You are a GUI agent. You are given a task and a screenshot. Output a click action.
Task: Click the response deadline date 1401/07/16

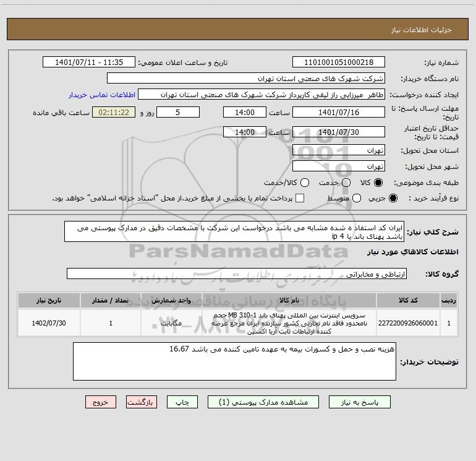point(339,113)
